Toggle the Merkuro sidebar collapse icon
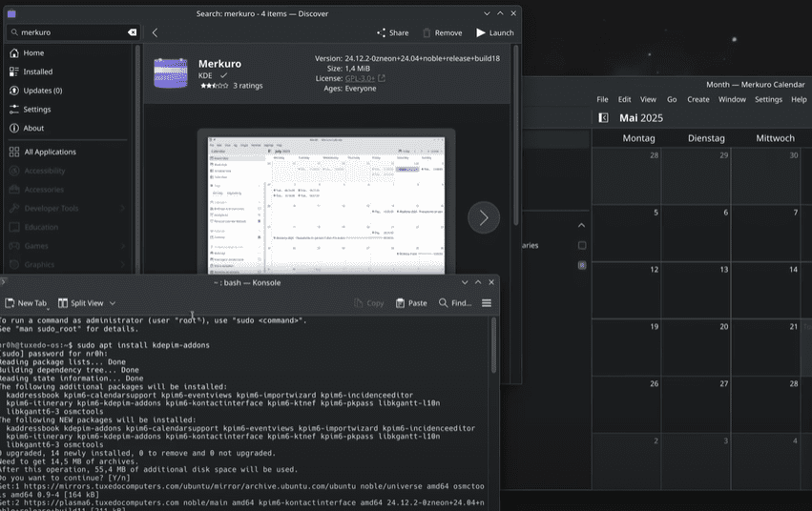 pyautogui.click(x=603, y=118)
